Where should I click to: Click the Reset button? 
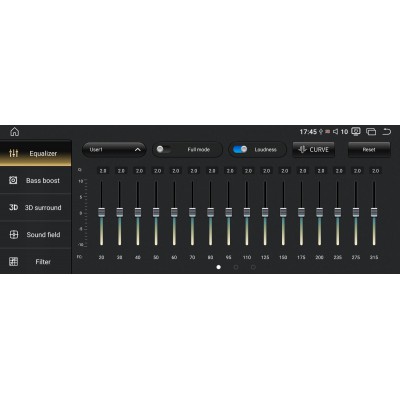[x=369, y=150]
